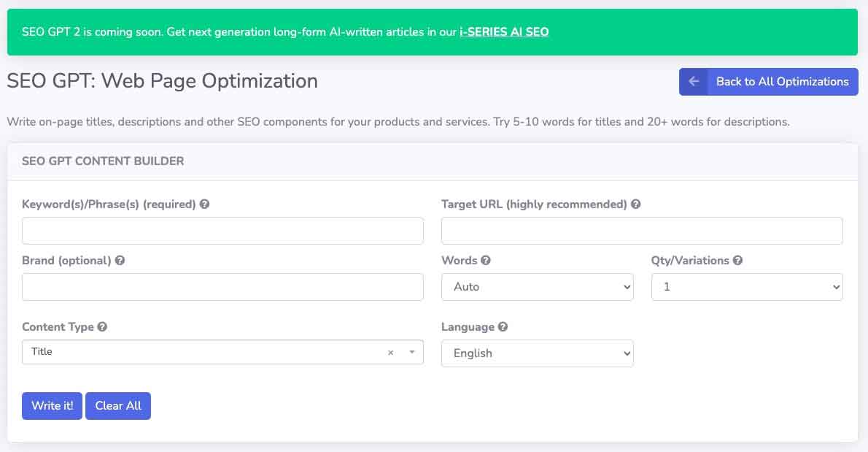Click the Qty/Variations label text
The height and width of the screenshot is (452, 868).
point(690,261)
